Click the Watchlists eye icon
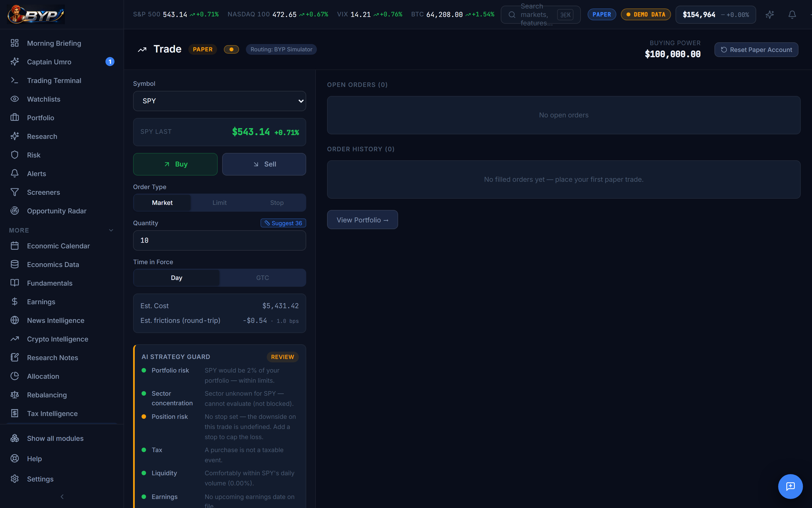Viewport: 812px width, 508px height. [14, 99]
